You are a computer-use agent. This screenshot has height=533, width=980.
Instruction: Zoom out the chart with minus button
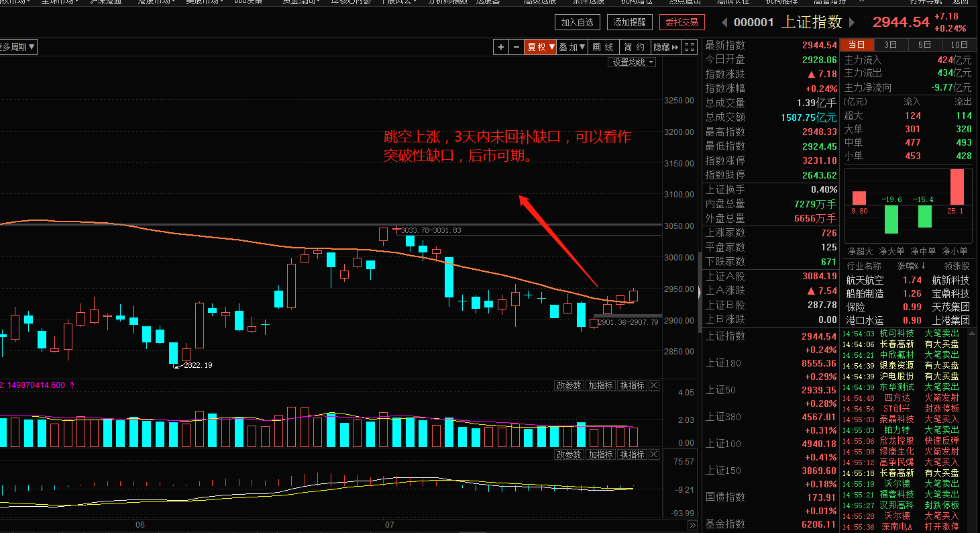516,47
